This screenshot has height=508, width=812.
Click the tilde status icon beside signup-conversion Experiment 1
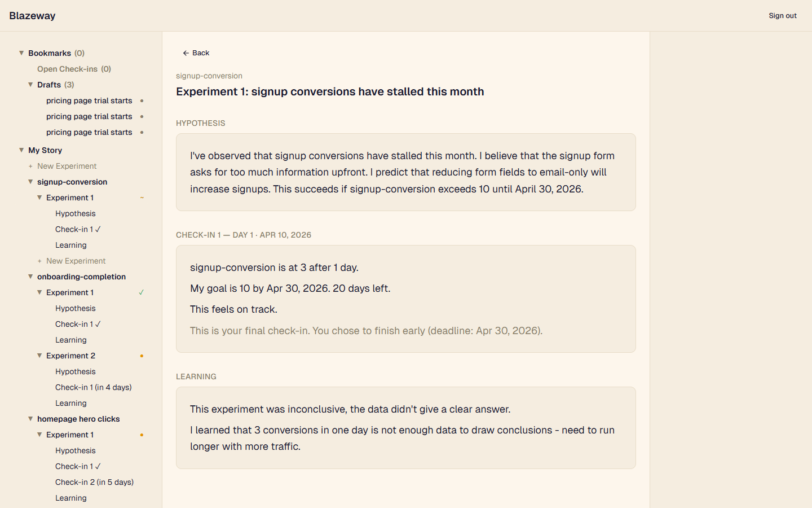[142, 198]
